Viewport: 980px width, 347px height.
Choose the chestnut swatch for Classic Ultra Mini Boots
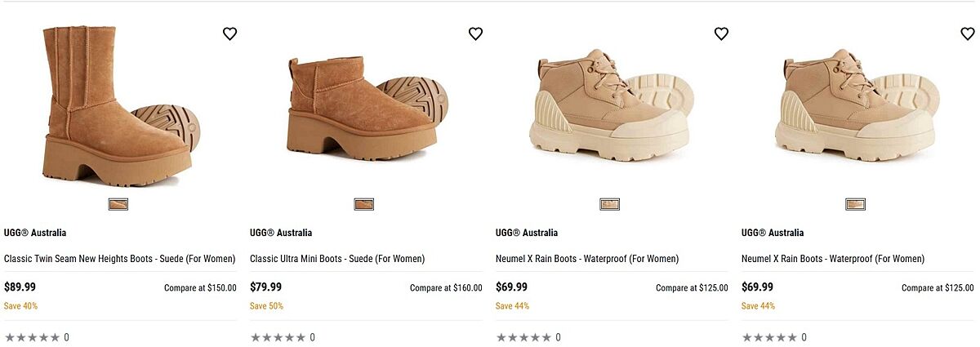coord(363,204)
